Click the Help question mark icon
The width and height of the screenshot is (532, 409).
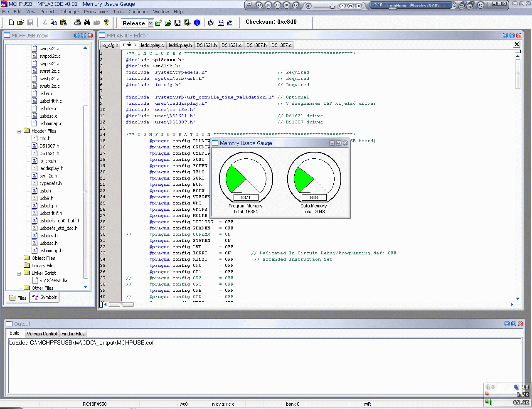(106, 22)
